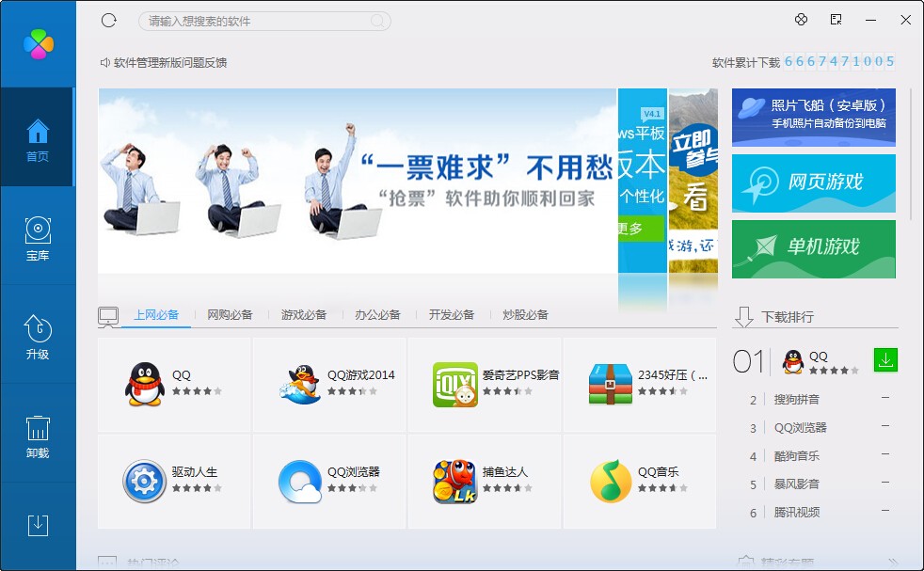Open the 爱奇艺PPS影音 app icon

(454, 384)
